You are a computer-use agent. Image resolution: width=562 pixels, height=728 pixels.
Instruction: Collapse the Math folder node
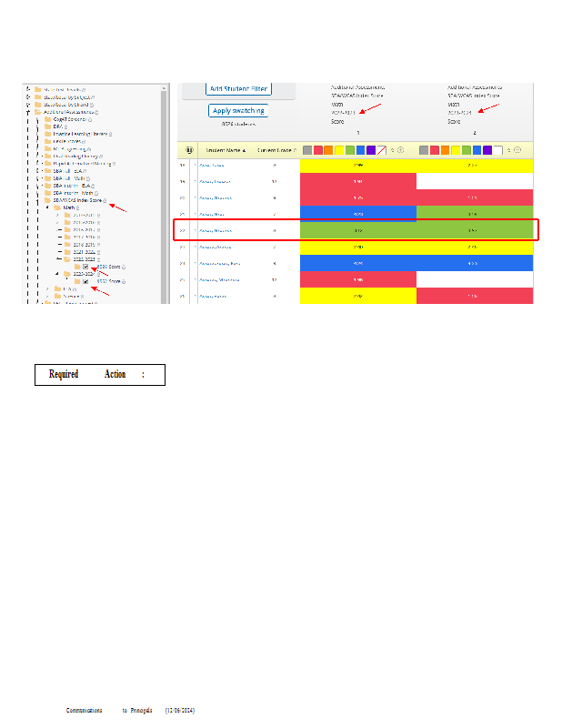coord(47,207)
